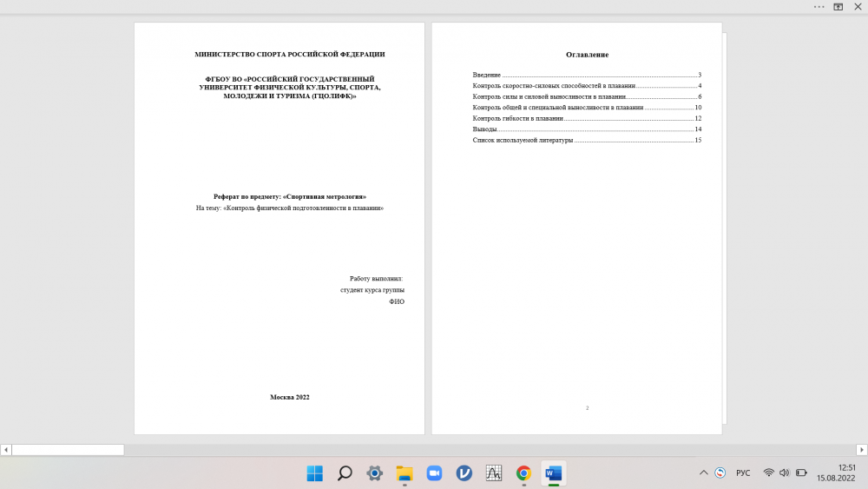Click the ФГБОУ ВО university name paragraph
The image size is (868, 489).
(290, 88)
